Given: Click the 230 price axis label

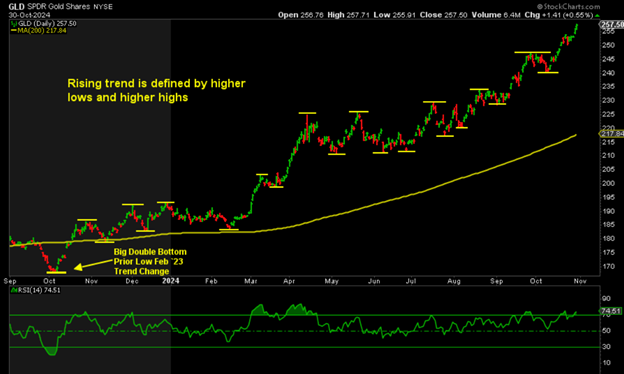Looking at the screenshot, I should [x=608, y=101].
